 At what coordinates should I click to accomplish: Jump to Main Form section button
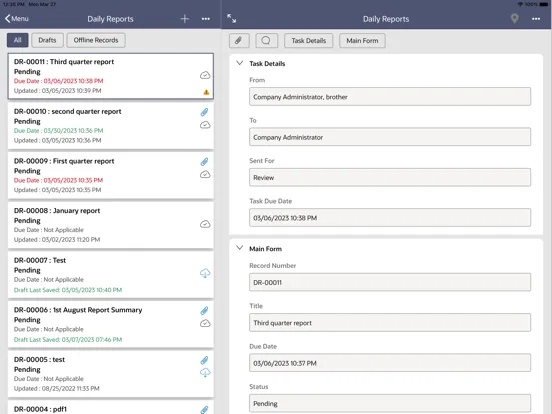[x=362, y=40]
